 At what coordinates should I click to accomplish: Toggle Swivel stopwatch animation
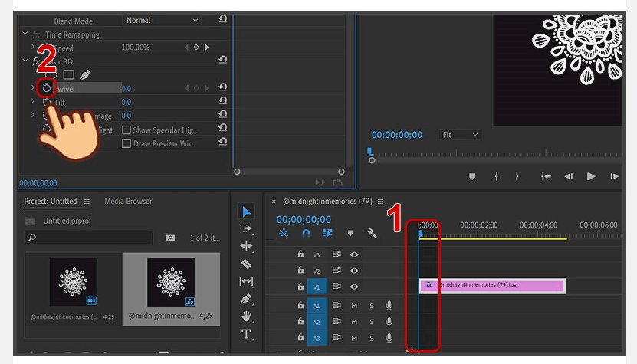pyautogui.click(x=46, y=88)
